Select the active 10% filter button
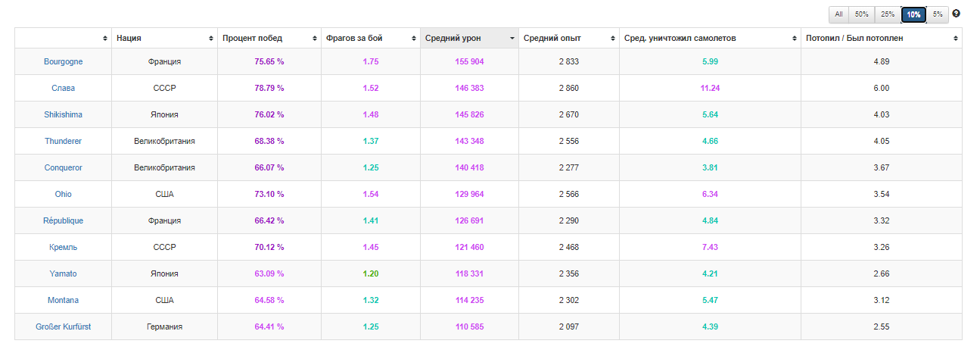Image resolution: width=980 pixels, height=350 pixels. [x=913, y=14]
